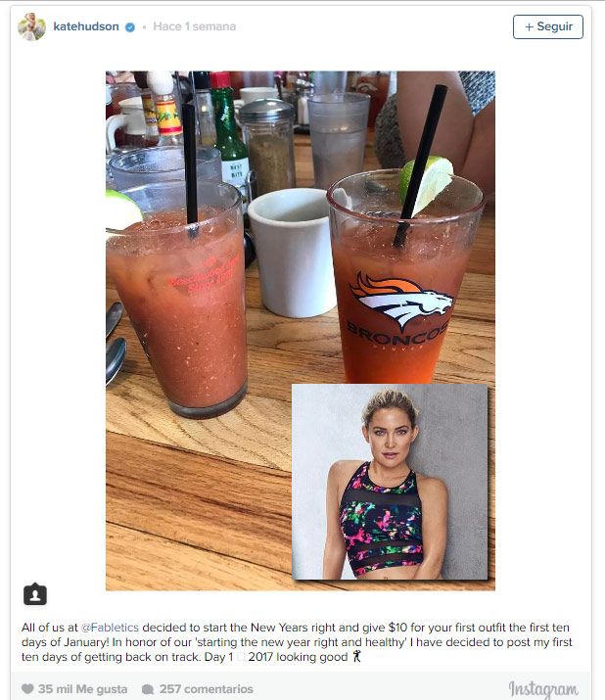The width and height of the screenshot is (605, 700).
Task: Open the 'Hace 1 semana' timestamp link
Action: [x=194, y=26]
